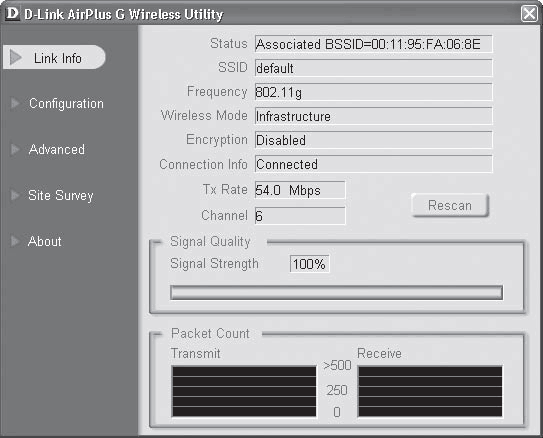Click the Rescan button

coord(450,205)
